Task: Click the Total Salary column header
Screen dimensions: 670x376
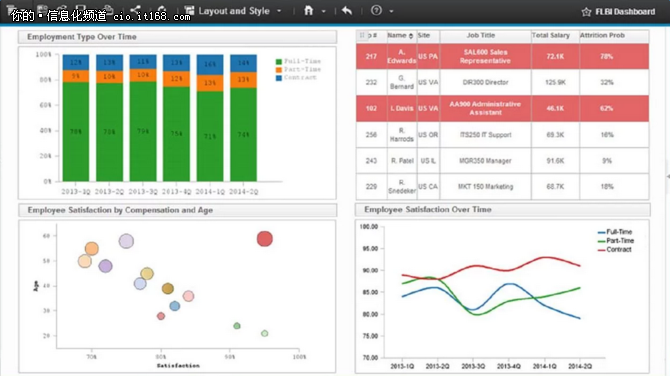Action: click(551, 35)
